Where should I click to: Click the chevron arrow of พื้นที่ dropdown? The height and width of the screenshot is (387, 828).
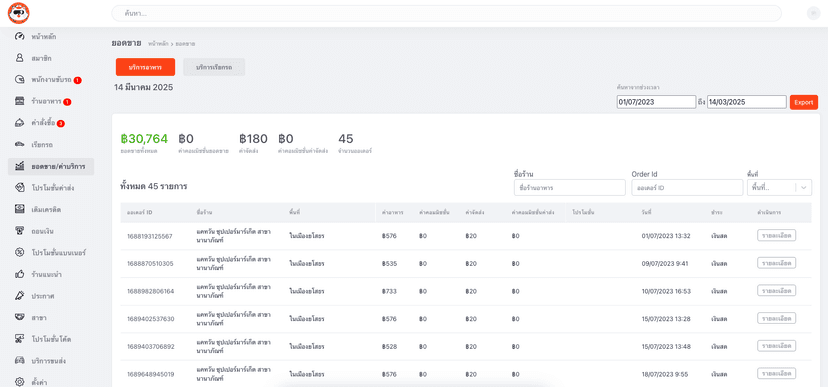[804, 187]
